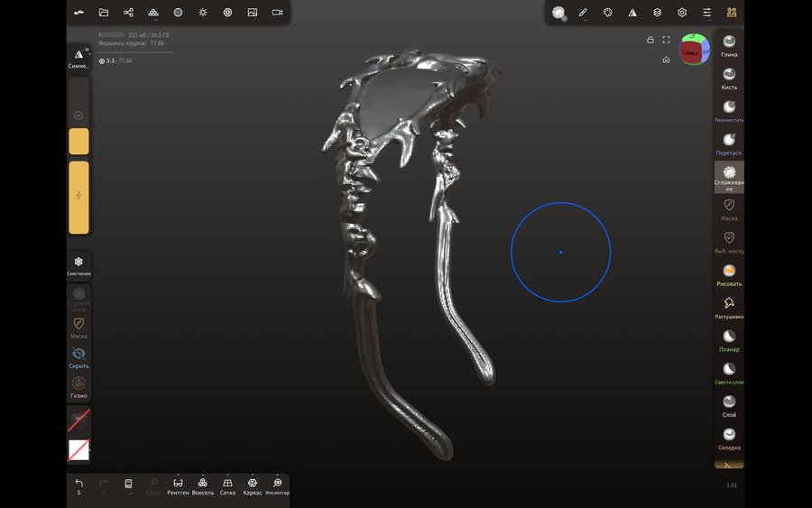Viewport: 812px width, 508px height.
Task: Open the Files folder menu
Action: [104, 13]
